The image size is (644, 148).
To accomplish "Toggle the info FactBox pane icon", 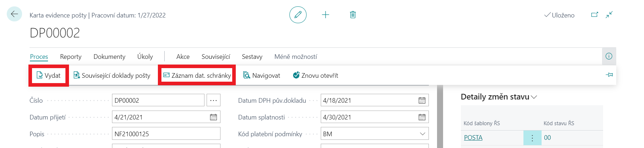I will [609, 56].
